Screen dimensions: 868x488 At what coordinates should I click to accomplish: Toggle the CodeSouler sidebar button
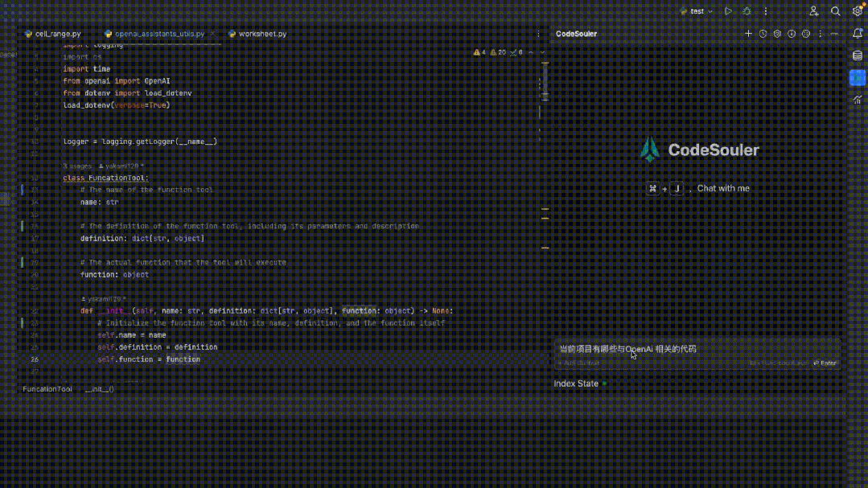click(858, 78)
